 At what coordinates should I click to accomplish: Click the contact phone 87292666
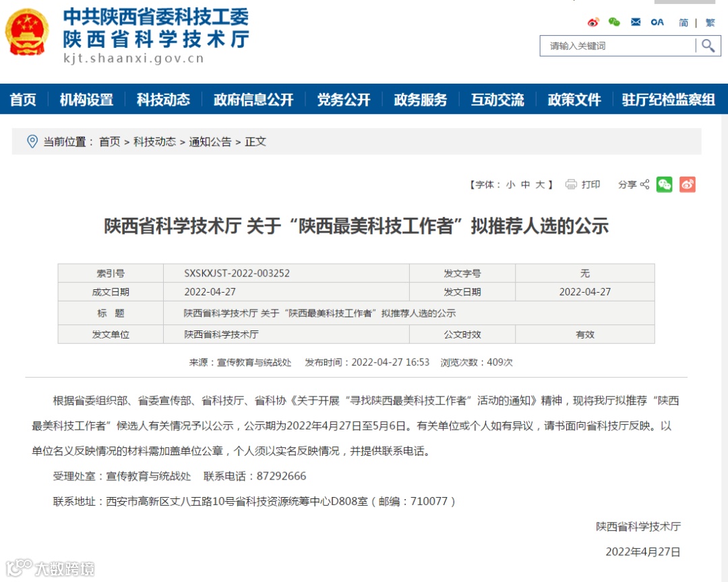[x=281, y=476]
